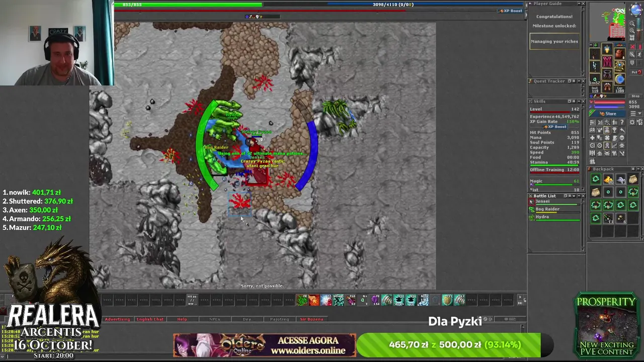This screenshot has width=644, height=362.
Task: Click the party people icon
Action: coord(592,161)
